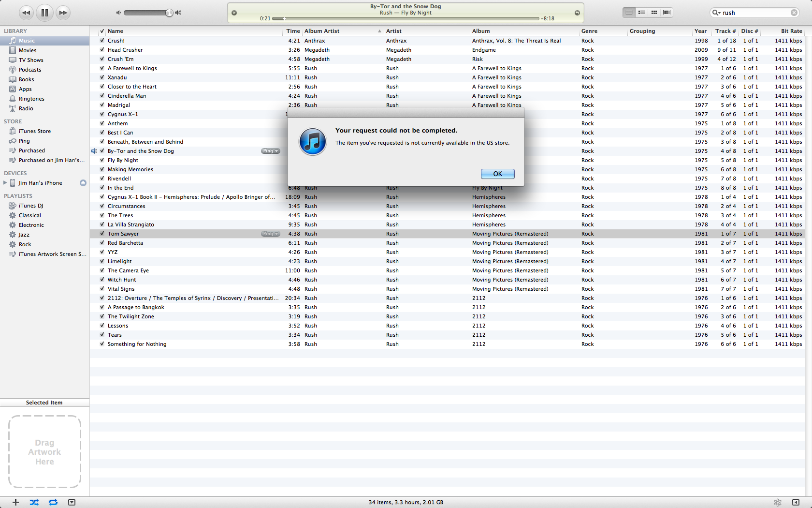Open the Radio library section
Viewport: 812px width, 508px height.
coord(26,108)
